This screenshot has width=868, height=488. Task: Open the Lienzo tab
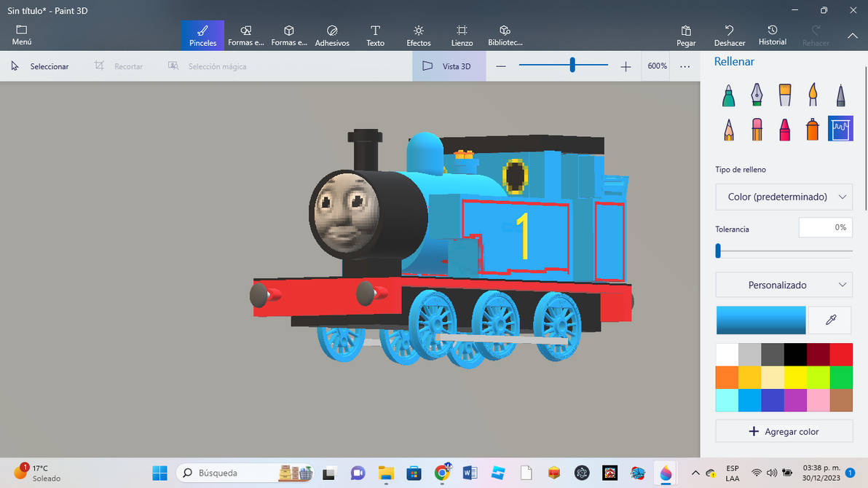[462, 36]
